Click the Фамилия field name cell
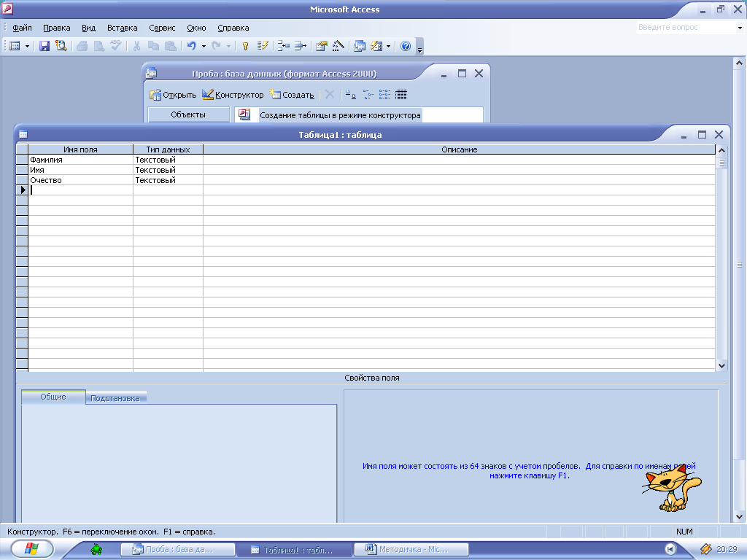This screenshot has width=747, height=560. [x=80, y=160]
